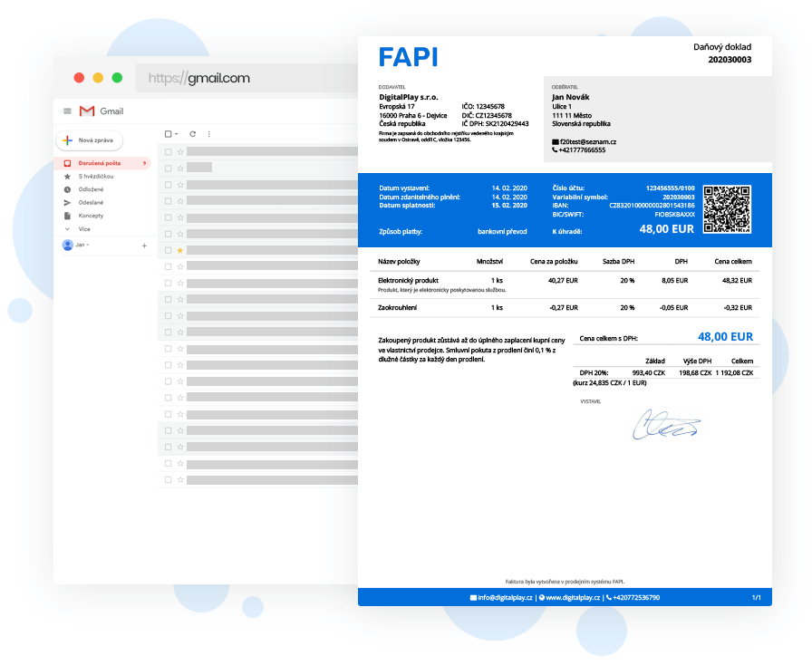This screenshot has height=665, width=812.
Task: Click the phone icon in invoice footer
Action: tap(609, 598)
